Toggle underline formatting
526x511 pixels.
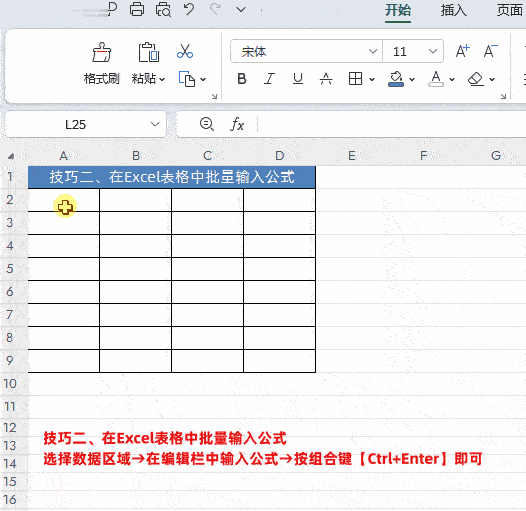click(298, 79)
